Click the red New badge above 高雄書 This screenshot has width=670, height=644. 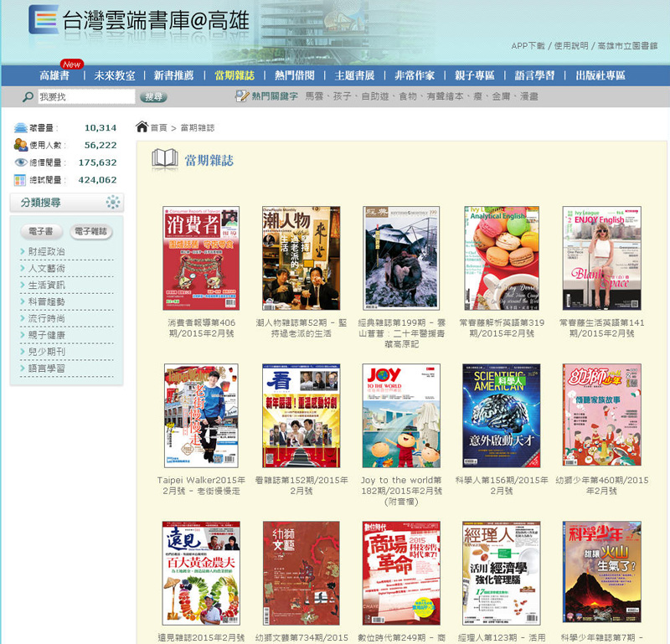click(x=72, y=64)
